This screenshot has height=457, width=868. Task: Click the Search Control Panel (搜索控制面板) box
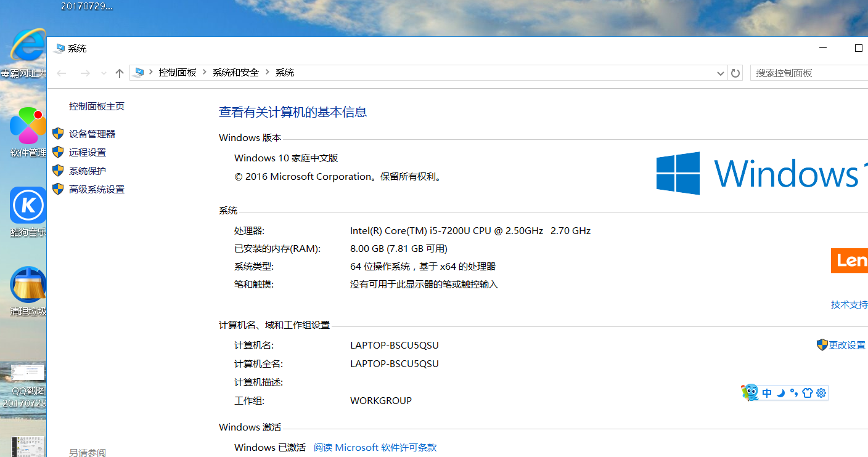808,73
